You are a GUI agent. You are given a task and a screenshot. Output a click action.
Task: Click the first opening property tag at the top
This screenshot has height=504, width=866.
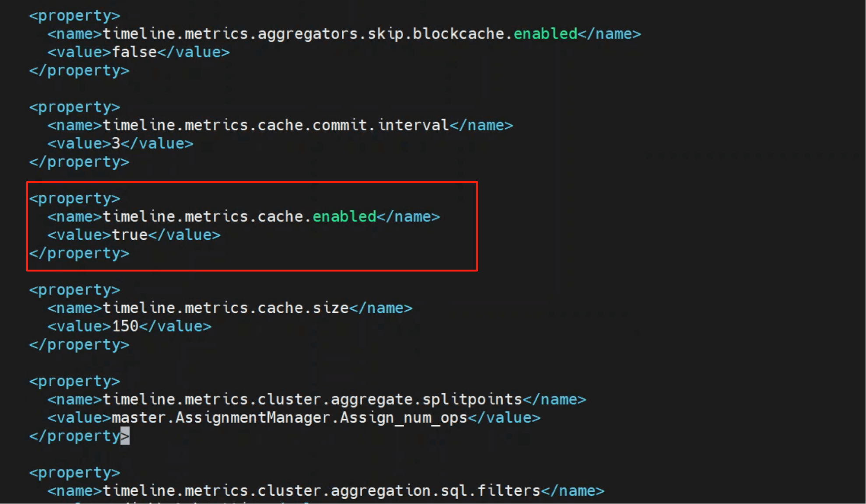click(x=74, y=16)
